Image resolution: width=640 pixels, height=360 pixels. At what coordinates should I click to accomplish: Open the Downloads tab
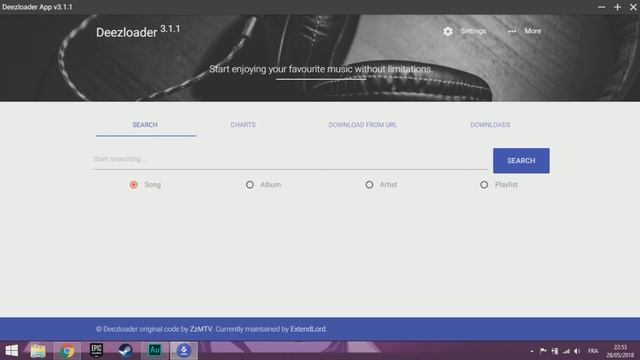coord(490,125)
